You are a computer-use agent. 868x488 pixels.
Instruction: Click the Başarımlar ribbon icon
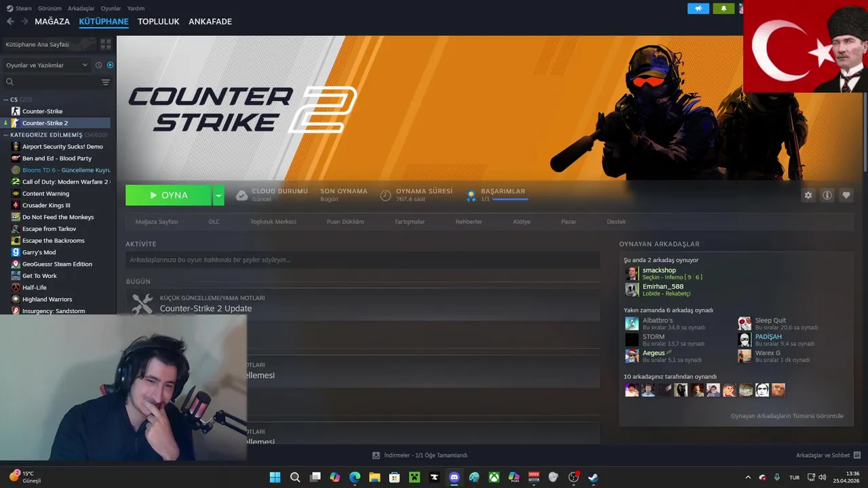(471, 195)
